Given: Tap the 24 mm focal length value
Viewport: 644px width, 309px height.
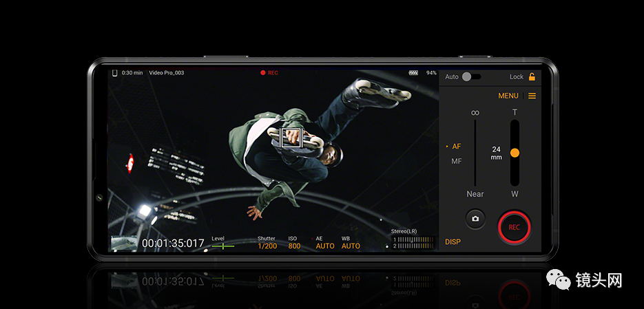Looking at the screenshot, I should pos(497,153).
